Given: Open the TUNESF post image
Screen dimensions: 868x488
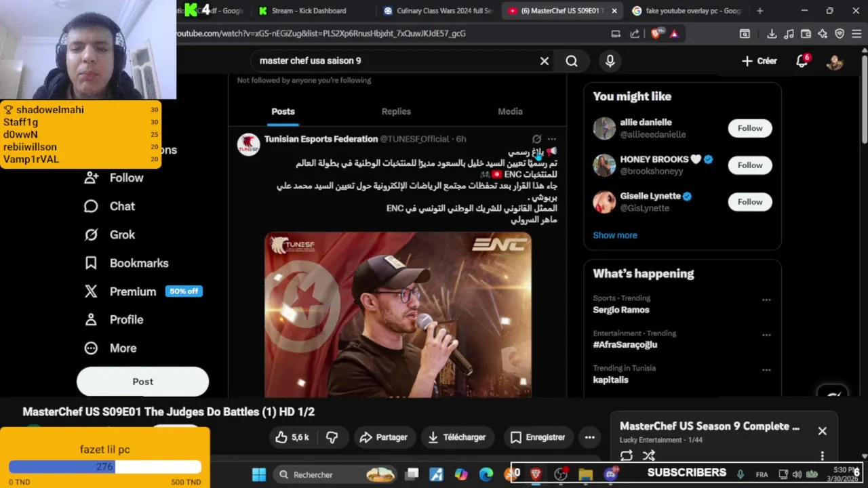Looking at the screenshot, I should (x=398, y=314).
